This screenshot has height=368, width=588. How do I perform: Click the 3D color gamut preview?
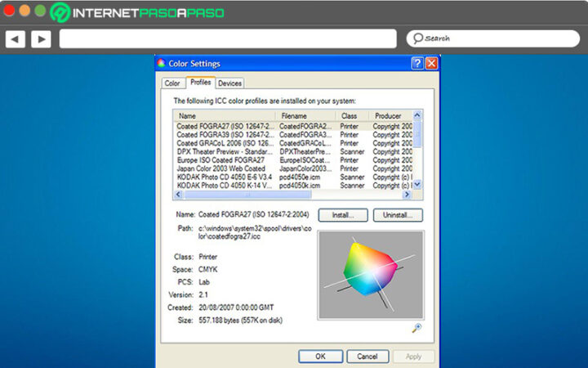pos(370,274)
